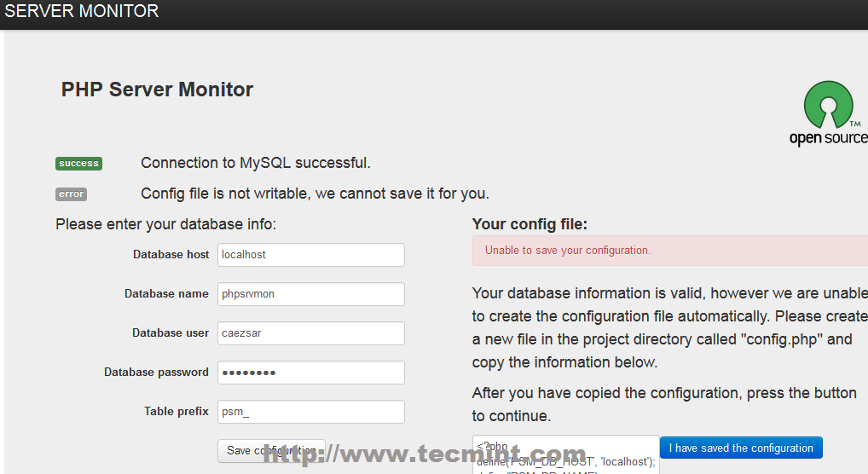Click the open source logo

(x=828, y=113)
